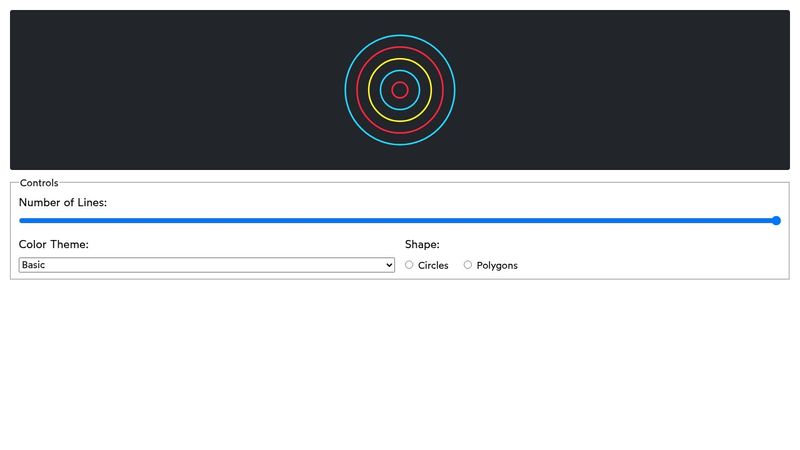Select the Polygons radio button
Viewport: 800px width, 450px height.
click(468, 265)
